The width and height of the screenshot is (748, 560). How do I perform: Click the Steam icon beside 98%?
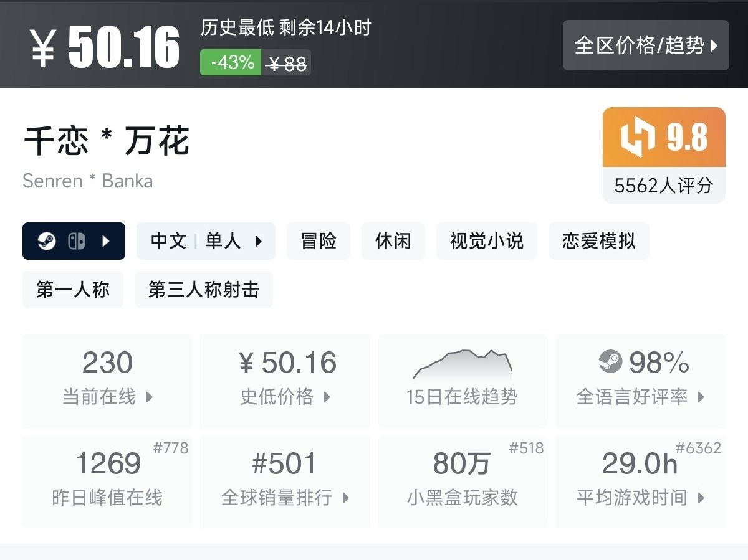pyautogui.click(x=610, y=362)
